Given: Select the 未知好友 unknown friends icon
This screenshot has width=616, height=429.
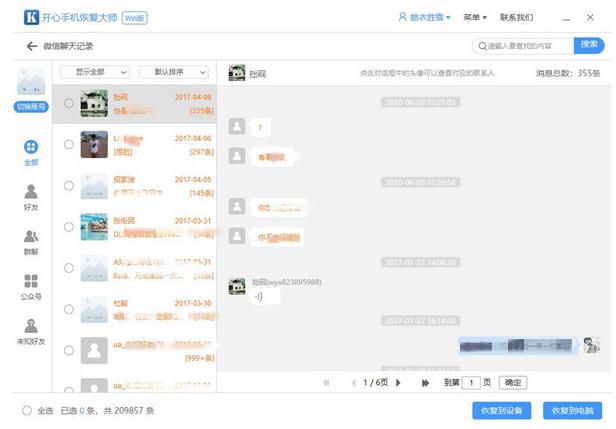Looking at the screenshot, I should pyautogui.click(x=31, y=326).
